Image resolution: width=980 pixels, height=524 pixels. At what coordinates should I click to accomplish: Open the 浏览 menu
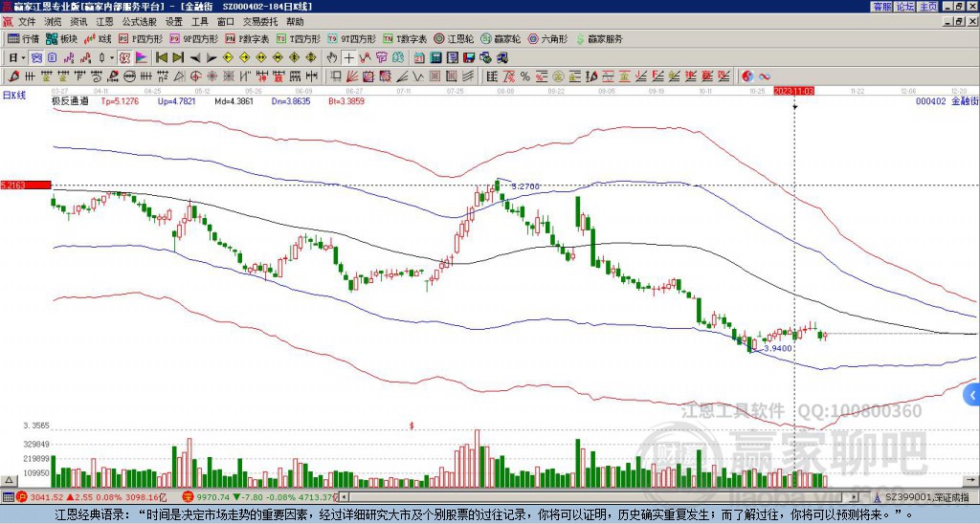(x=54, y=22)
